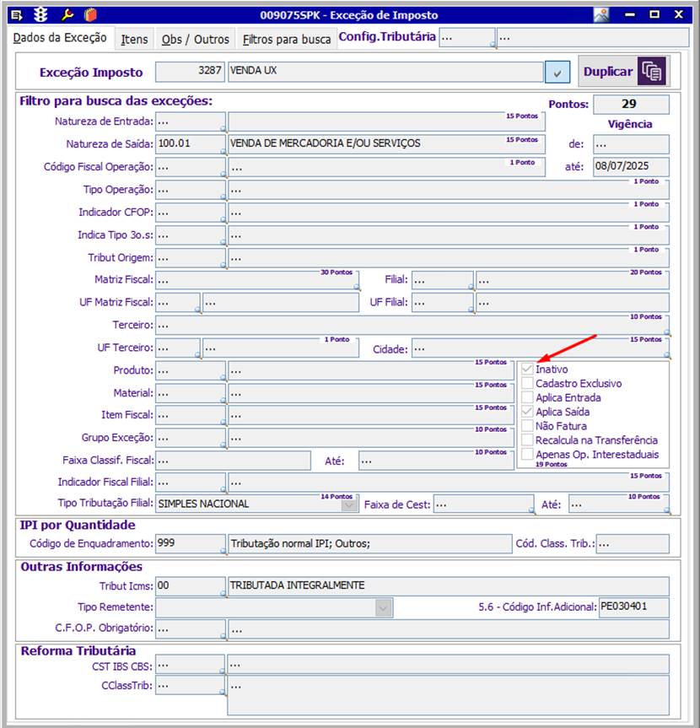
Task: Open lookup for Natureza de Entrada code
Action: 223,128
